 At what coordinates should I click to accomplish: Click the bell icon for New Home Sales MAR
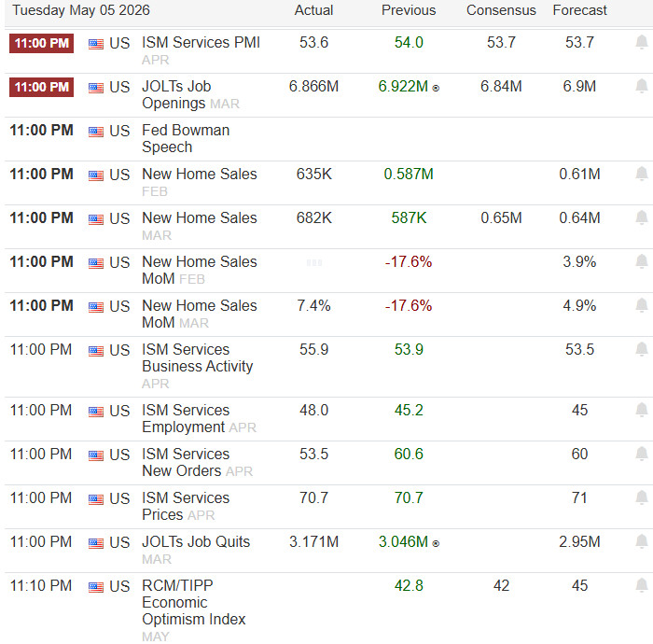[x=642, y=217]
